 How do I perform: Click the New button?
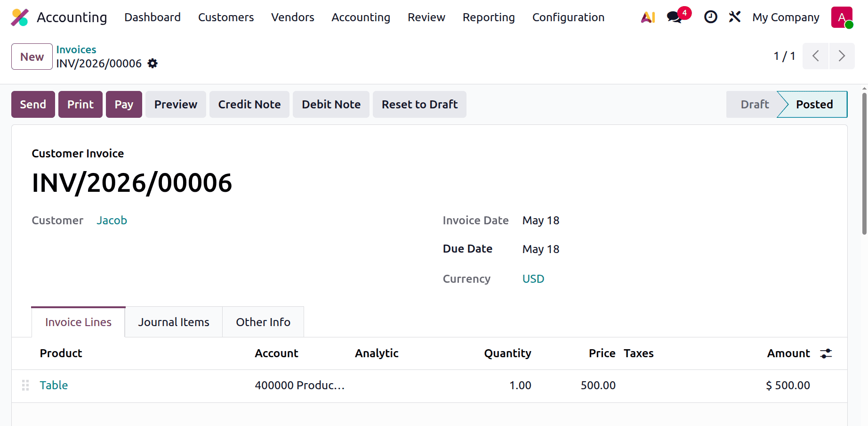coord(32,57)
